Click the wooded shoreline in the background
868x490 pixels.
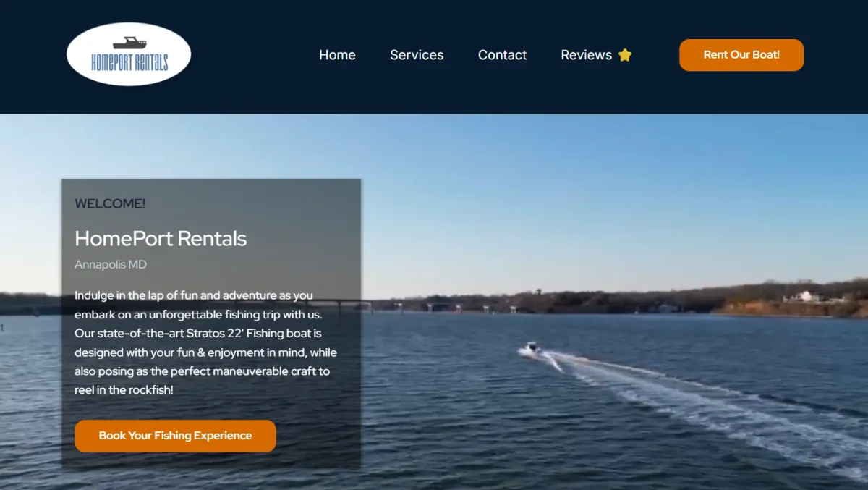click(579, 298)
